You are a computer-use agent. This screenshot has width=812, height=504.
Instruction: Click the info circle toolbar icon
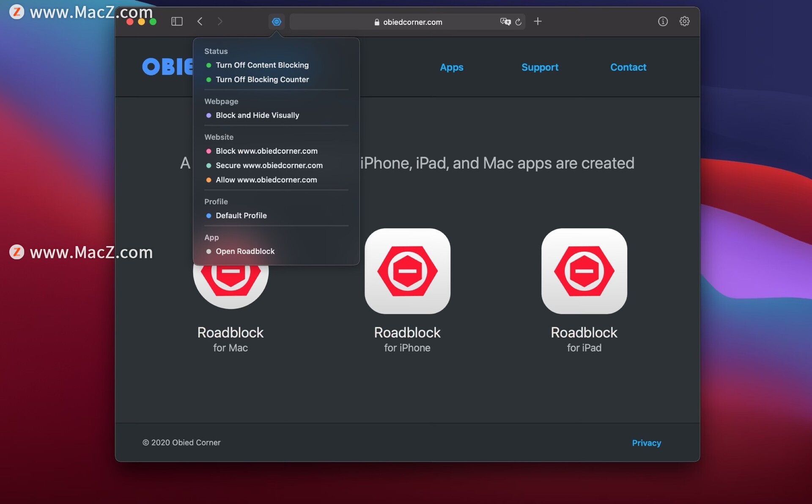[663, 21]
